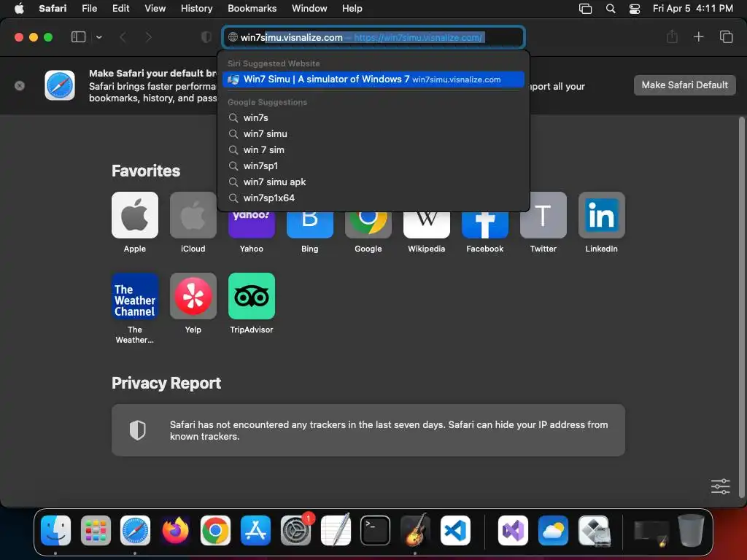747x560 pixels.
Task: Choose 'win7sp1x64' Google suggestion
Action: 373,198
